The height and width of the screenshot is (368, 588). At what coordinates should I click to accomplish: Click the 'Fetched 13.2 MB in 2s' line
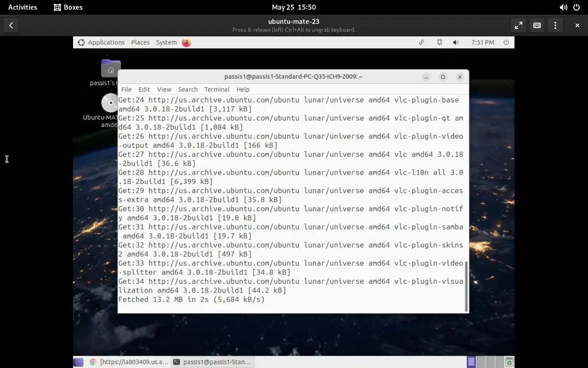pos(192,299)
